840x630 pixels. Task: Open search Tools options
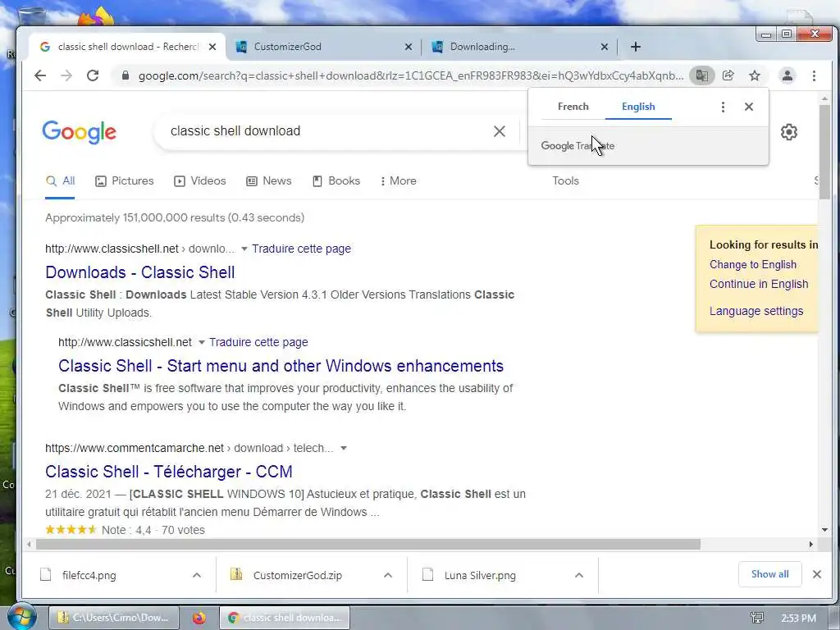coord(565,181)
